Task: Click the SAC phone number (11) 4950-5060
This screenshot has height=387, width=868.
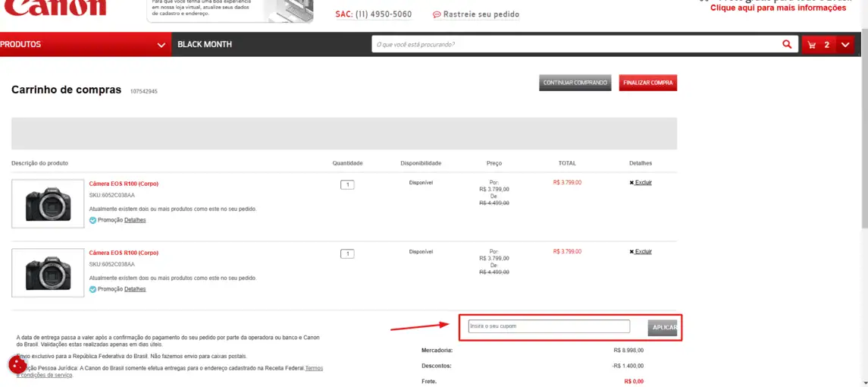Action: tap(384, 14)
